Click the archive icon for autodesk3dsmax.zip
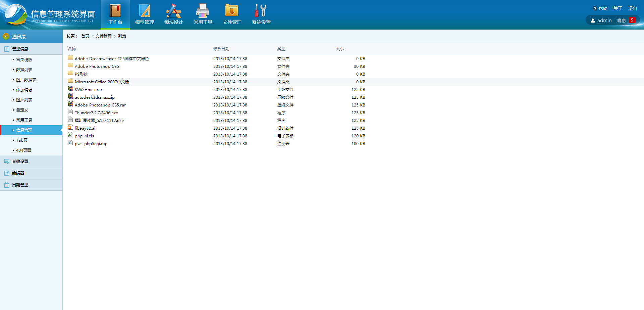The image size is (644, 310). [70, 96]
